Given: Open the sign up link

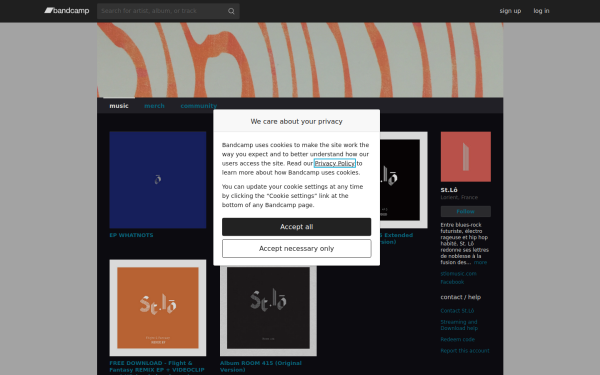Looking at the screenshot, I should (x=510, y=11).
